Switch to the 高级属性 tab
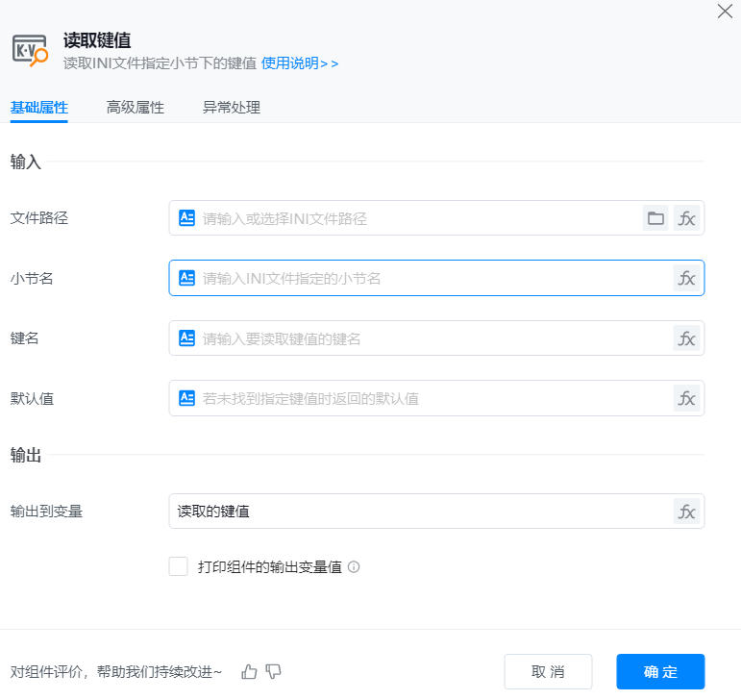The height and width of the screenshot is (700, 741). click(135, 108)
